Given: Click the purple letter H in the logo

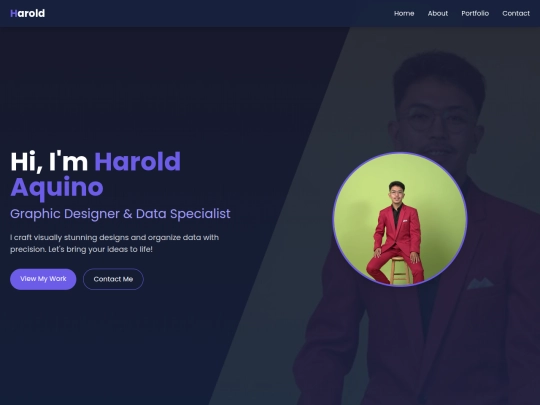Looking at the screenshot, I should coord(13,13).
